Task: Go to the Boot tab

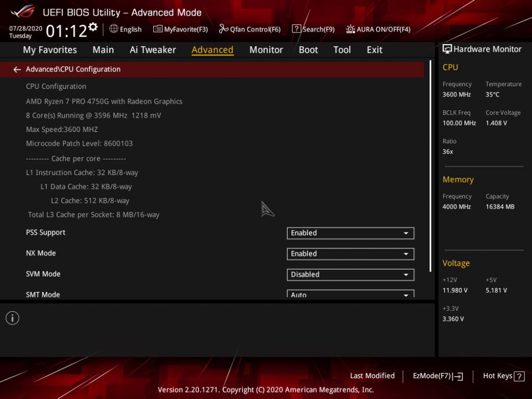Action: [308, 50]
